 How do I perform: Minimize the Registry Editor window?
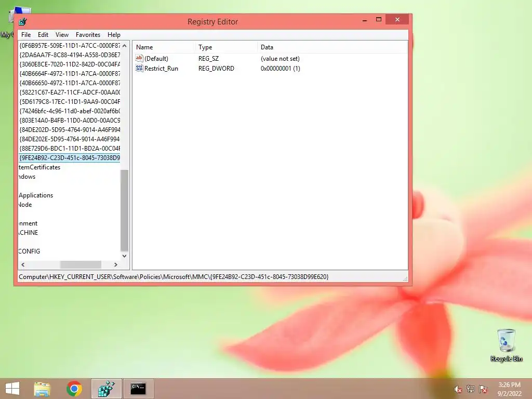[365, 20]
